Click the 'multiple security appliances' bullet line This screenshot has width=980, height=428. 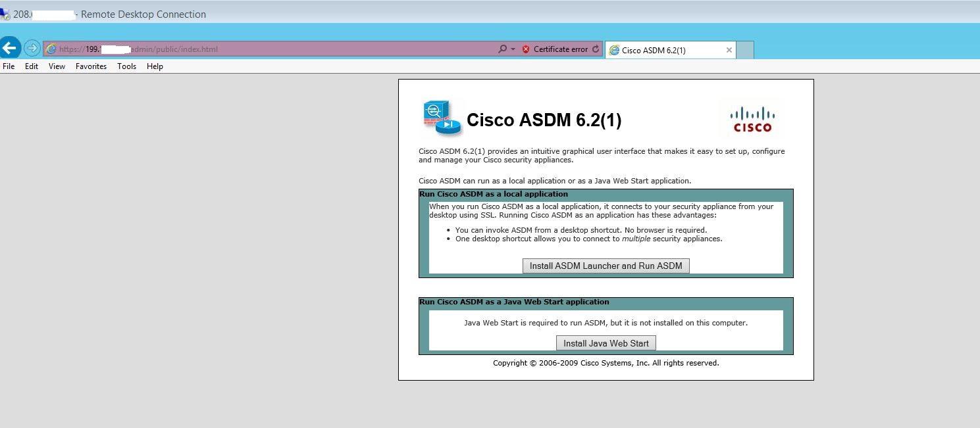click(x=589, y=239)
